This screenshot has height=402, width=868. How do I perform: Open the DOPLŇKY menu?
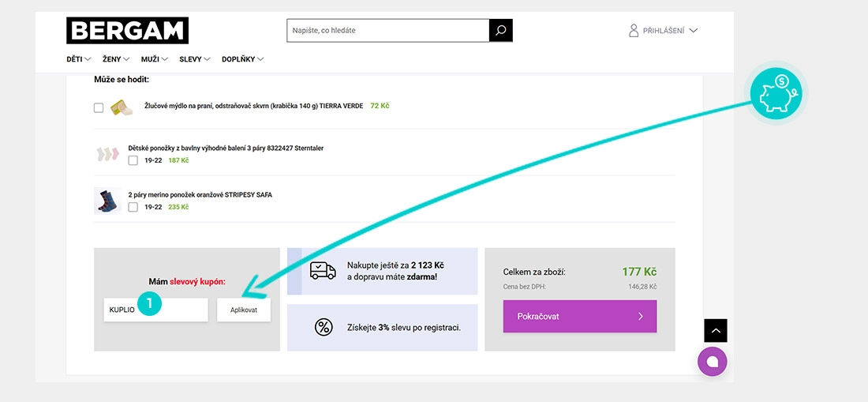coord(243,59)
